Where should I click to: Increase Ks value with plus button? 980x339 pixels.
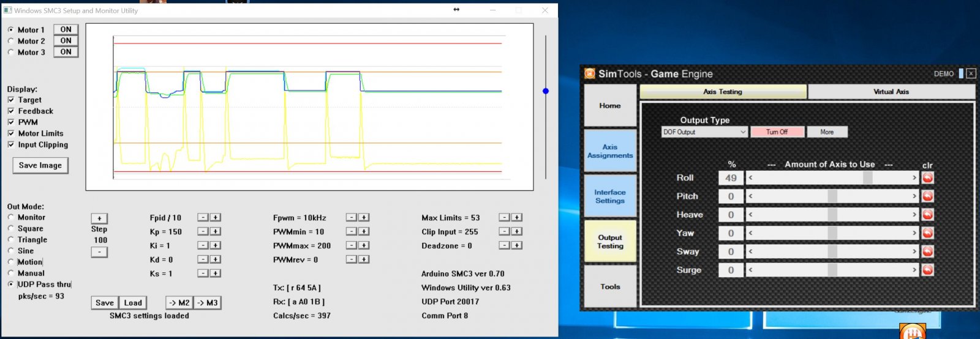(216, 274)
